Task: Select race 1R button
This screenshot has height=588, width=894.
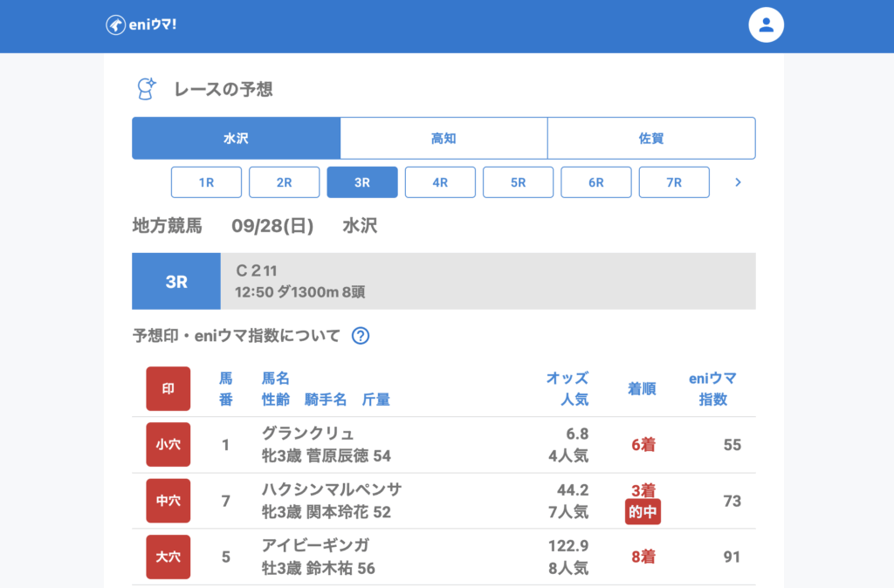Action: [206, 182]
